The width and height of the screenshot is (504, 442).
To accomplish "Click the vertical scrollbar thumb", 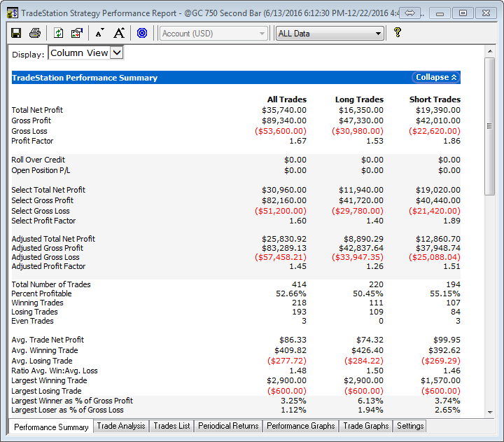I will tap(490, 127).
